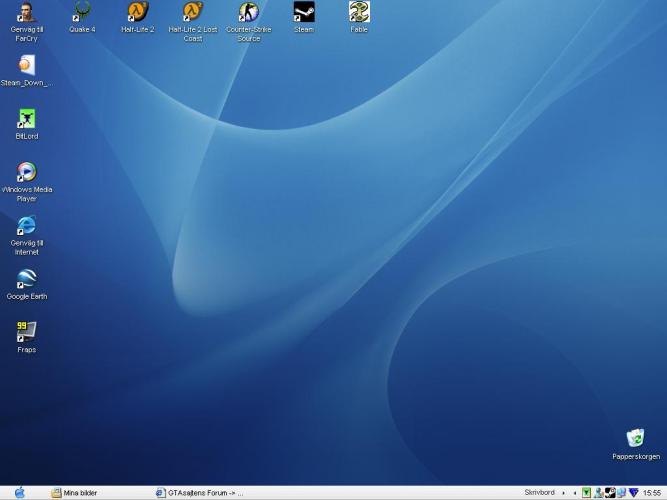
Task: Click the Apple logo start button
Action: [19, 493]
